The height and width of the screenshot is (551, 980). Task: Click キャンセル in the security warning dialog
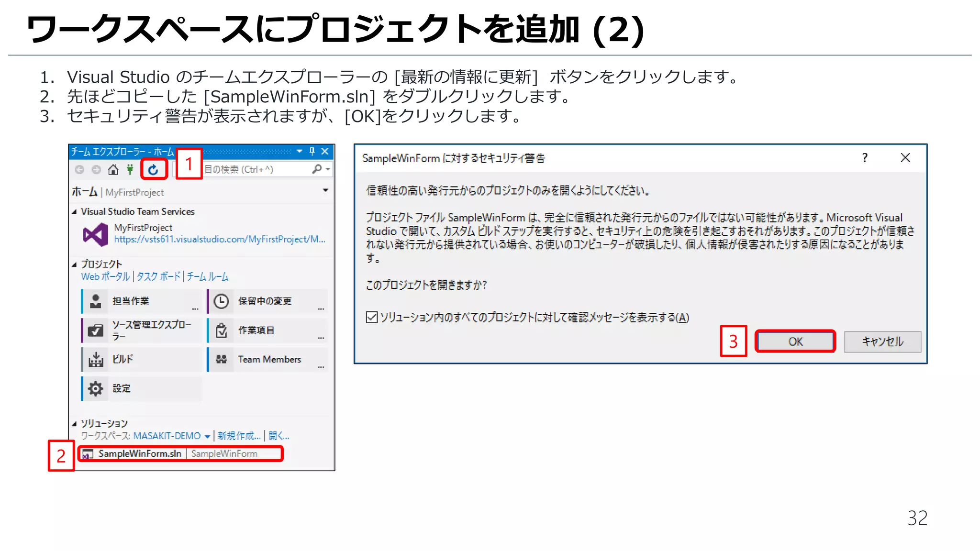coord(882,342)
